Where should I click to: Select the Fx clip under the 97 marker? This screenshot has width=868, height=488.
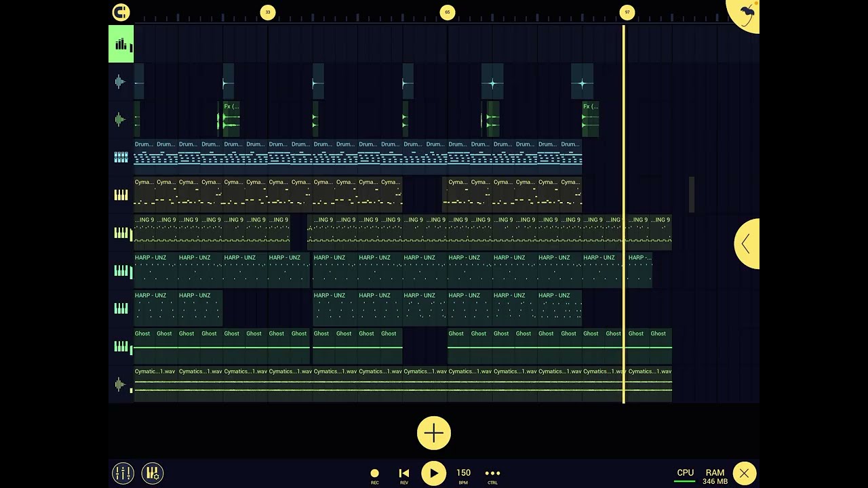click(591, 120)
